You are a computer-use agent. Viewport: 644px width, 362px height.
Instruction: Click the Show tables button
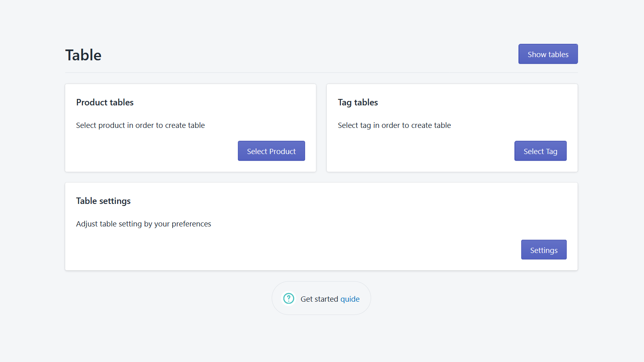click(x=548, y=54)
